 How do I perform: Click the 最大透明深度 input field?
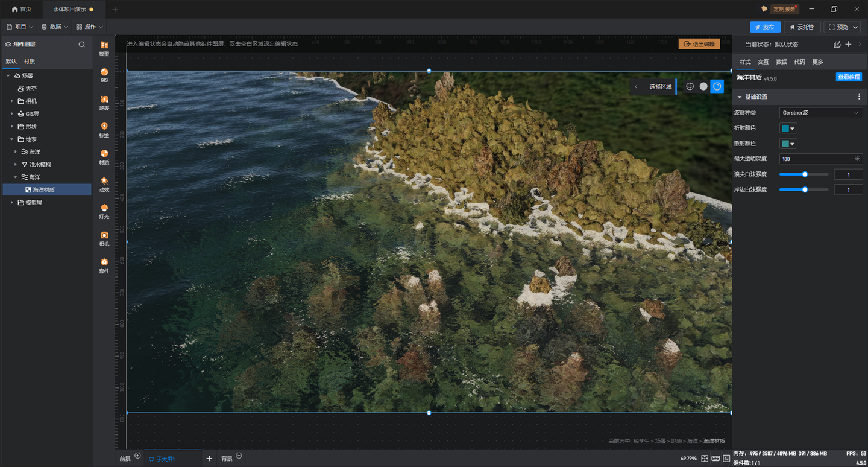coord(820,159)
